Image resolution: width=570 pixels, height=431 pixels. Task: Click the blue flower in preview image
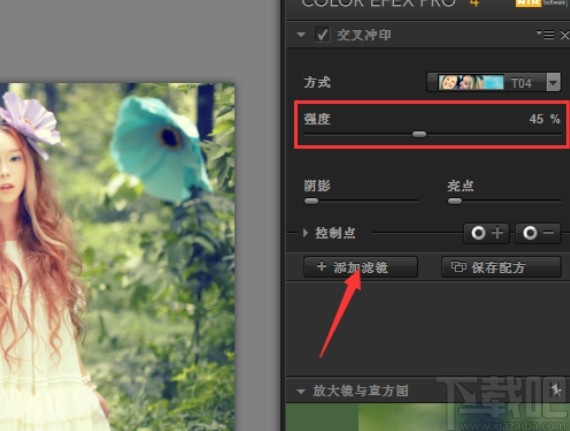pyautogui.click(x=159, y=147)
